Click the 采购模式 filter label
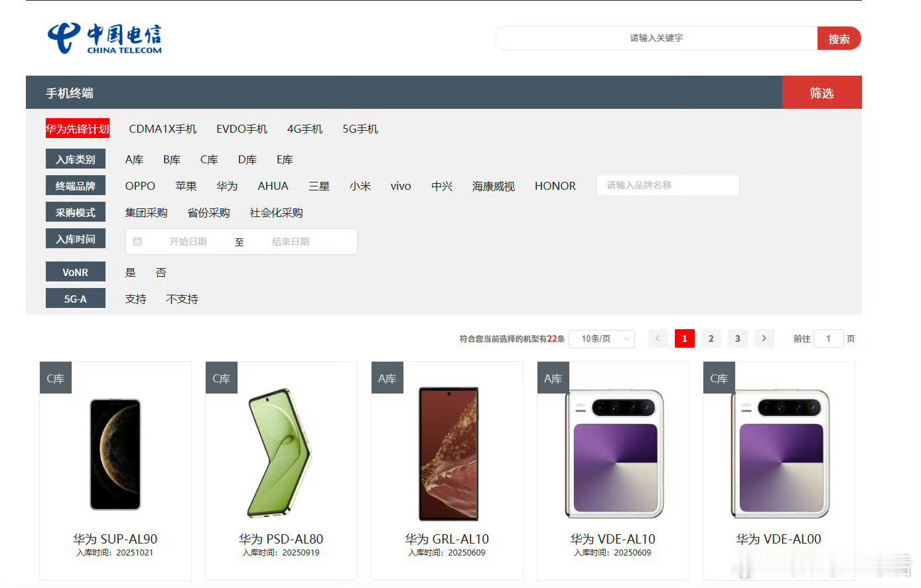Screen dimensions: 921x588 point(76,212)
